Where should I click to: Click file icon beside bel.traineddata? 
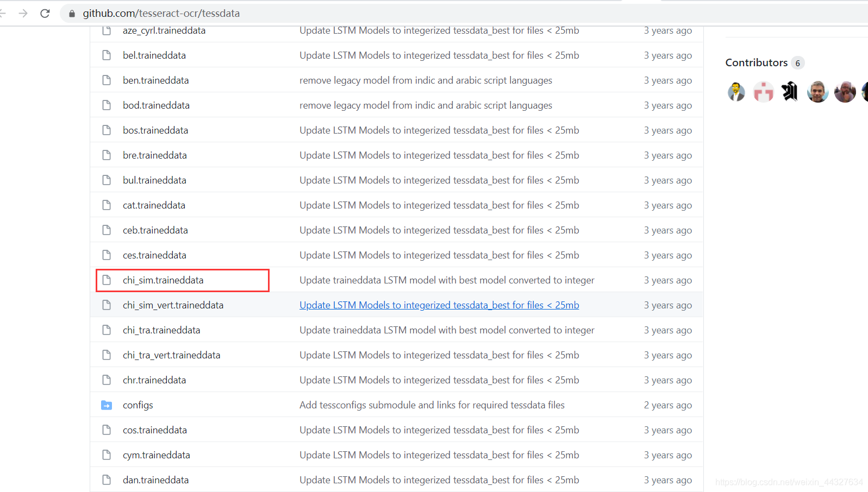(107, 55)
